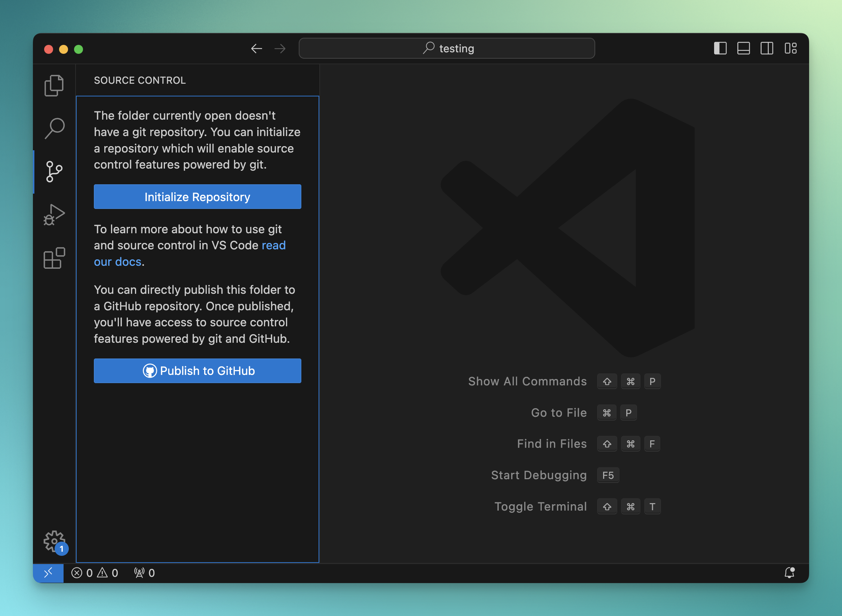Image resolution: width=842 pixels, height=616 pixels.
Task: Open the Manage gear icon
Action: click(x=54, y=541)
